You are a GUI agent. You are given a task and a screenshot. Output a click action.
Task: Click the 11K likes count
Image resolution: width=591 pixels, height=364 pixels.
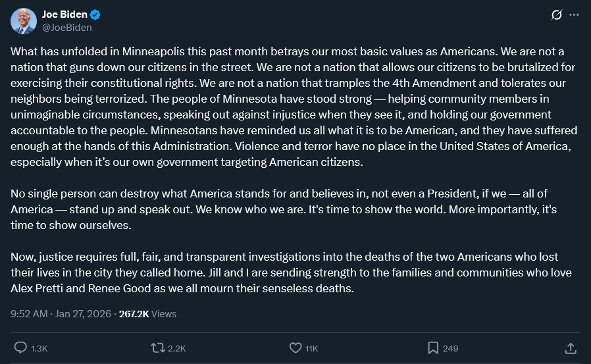tap(312, 348)
